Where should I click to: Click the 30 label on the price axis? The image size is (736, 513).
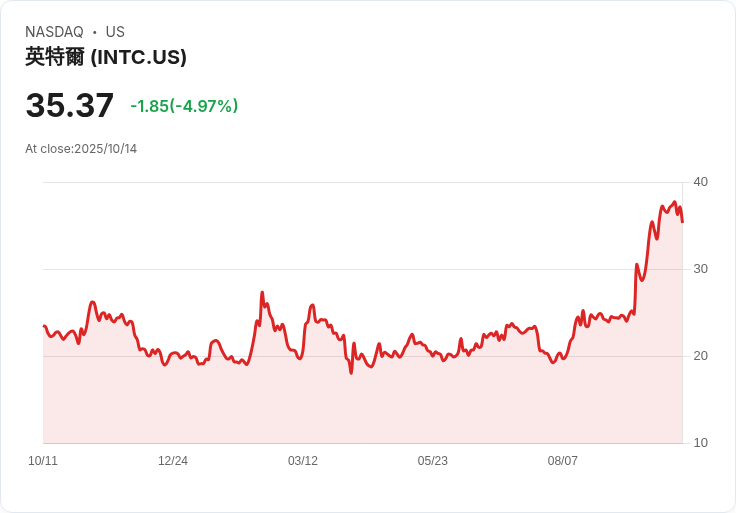(x=700, y=269)
